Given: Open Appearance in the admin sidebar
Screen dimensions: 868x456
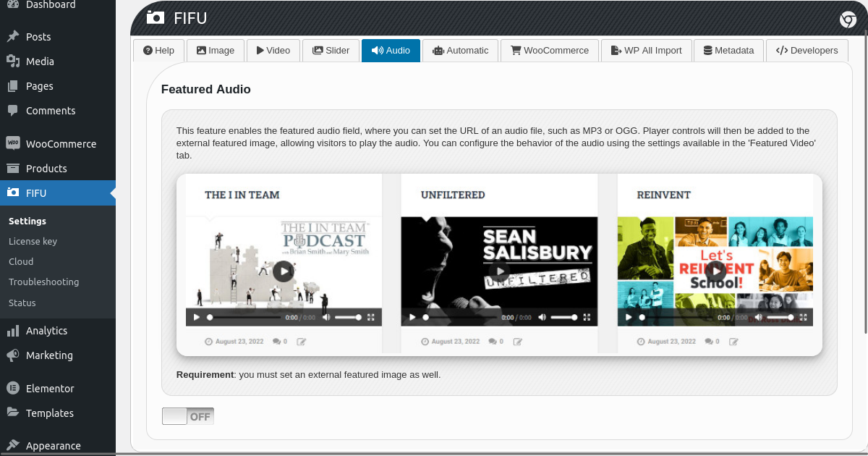Looking at the screenshot, I should pos(58,445).
